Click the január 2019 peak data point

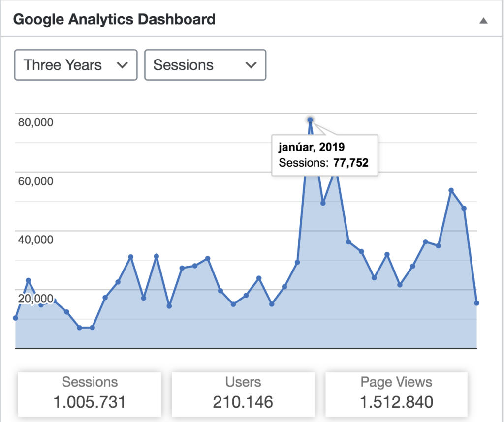310,120
